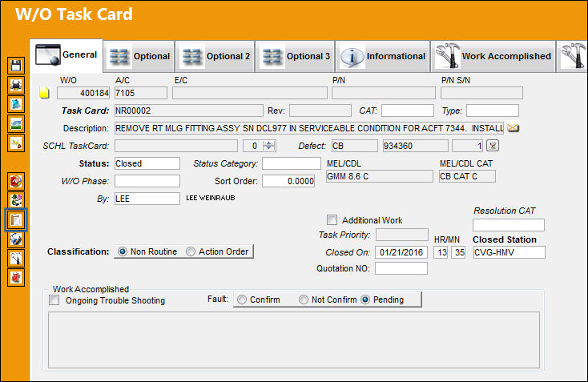Click the MEL/CDL CAT field CB CAT C

467,176
